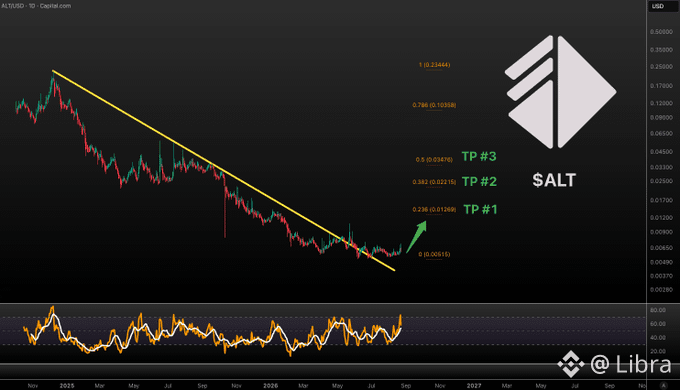Select the Fibonacci label 0.786 (0.10358)
680x390 pixels.
tap(434, 105)
